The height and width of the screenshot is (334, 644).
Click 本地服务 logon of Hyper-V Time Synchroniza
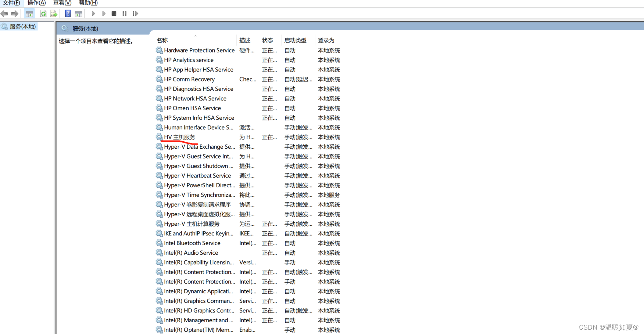[329, 195]
